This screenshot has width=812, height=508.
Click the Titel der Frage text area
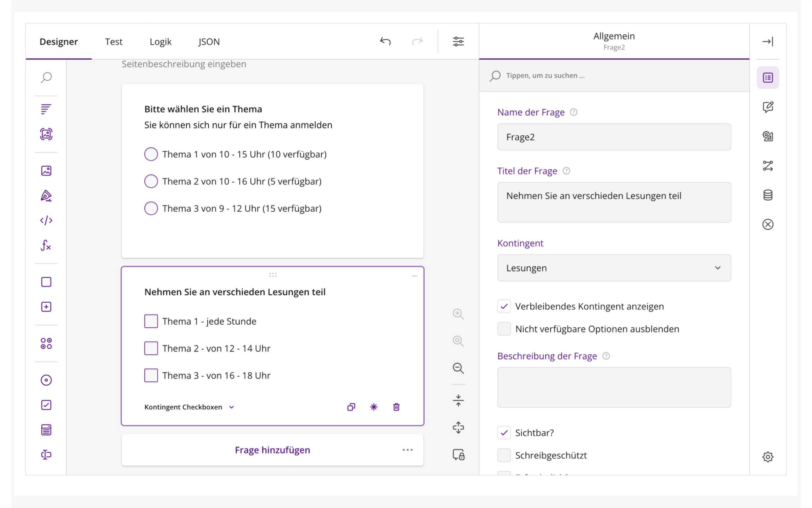point(614,202)
